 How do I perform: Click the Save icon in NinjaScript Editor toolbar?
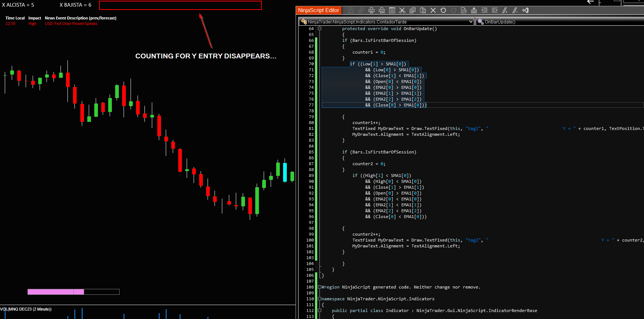351,10
